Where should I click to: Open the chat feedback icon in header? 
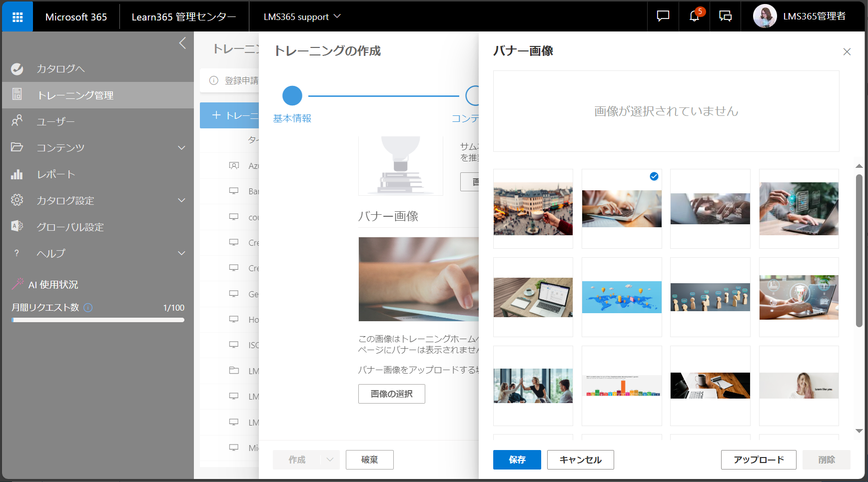(x=663, y=16)
